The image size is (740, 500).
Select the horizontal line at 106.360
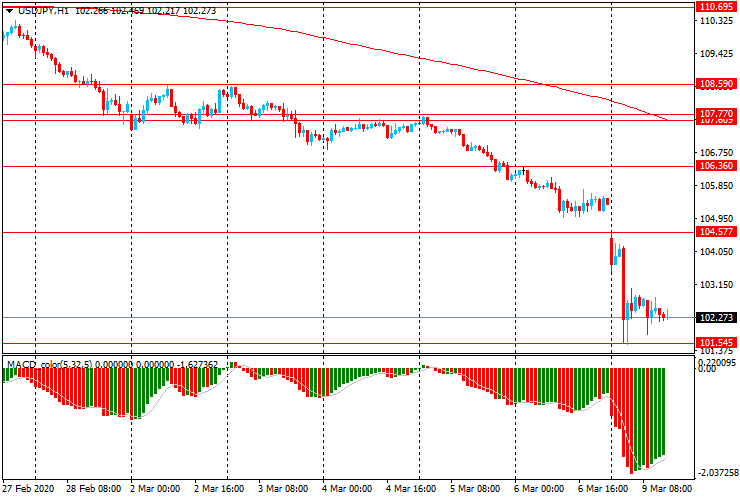(348, 166)
